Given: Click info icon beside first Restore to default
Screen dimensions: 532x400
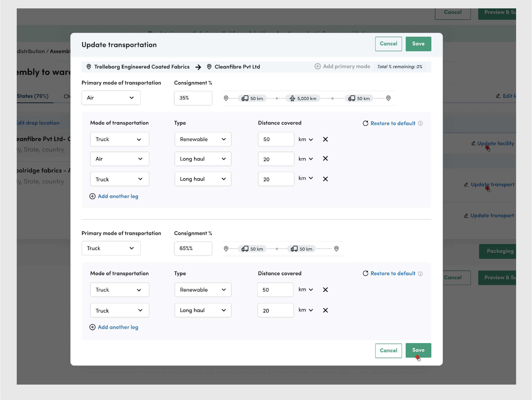Looking at the screenshot, I should [x=420, y=123].
